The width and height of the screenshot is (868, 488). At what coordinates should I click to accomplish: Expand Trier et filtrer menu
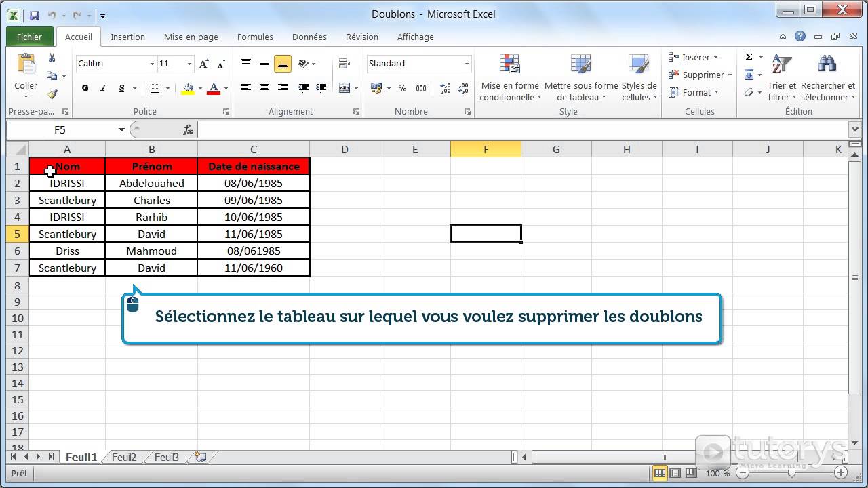782,77
